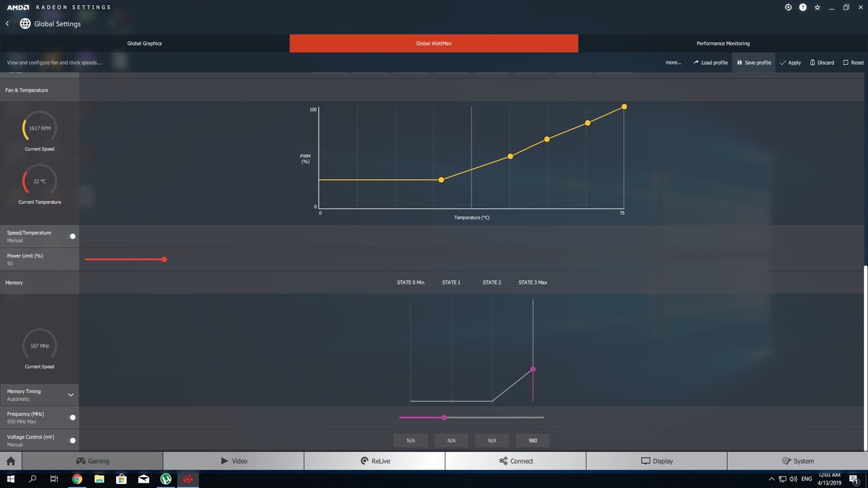Screen dimensions: 868x488
Task: Discard the pending changes
Action: tap(822, 62)
